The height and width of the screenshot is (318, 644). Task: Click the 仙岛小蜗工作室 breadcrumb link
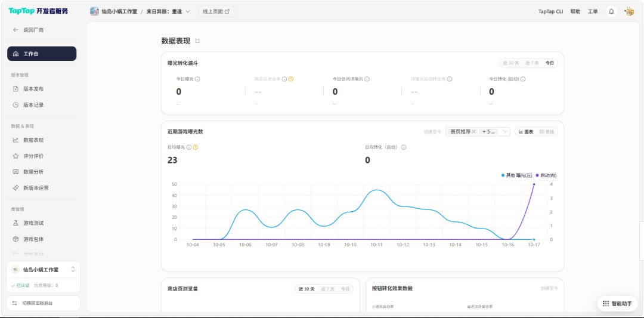(119, 11)
